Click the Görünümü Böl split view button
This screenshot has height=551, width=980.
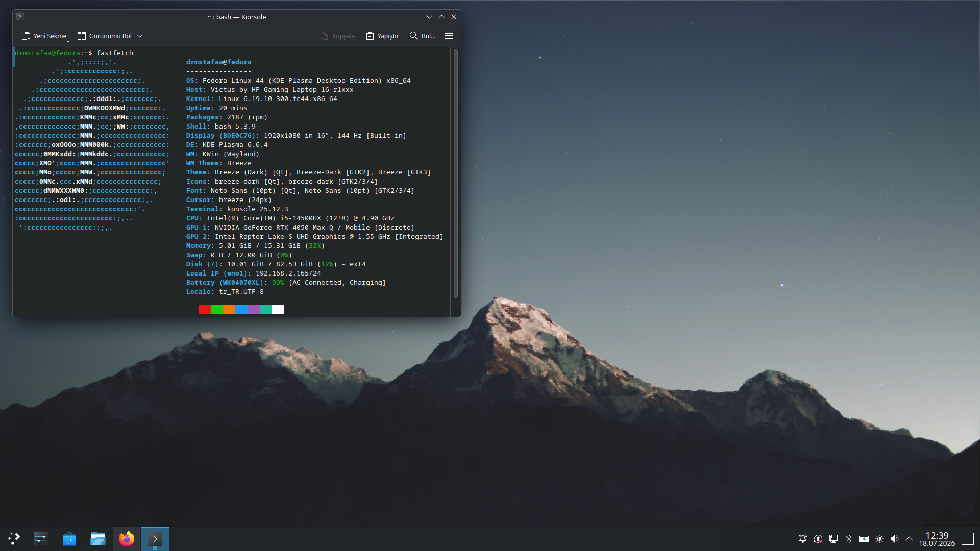(x=104, y=36)
